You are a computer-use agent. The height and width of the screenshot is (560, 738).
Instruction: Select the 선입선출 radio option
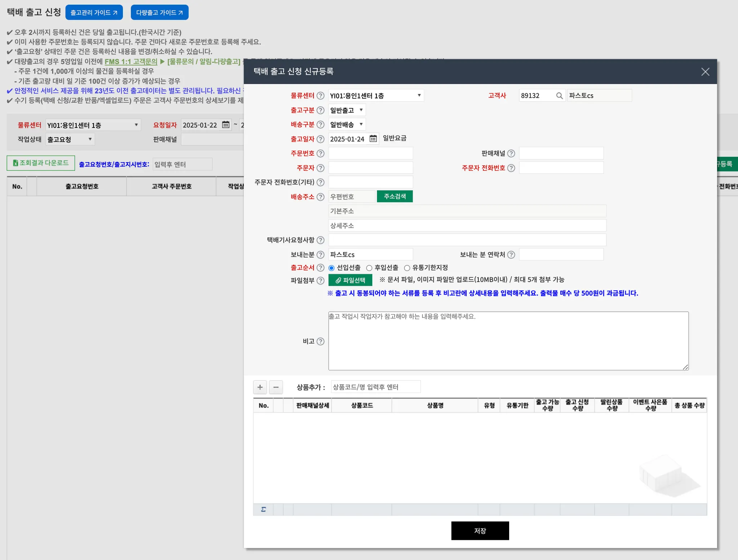click(332, 268)
